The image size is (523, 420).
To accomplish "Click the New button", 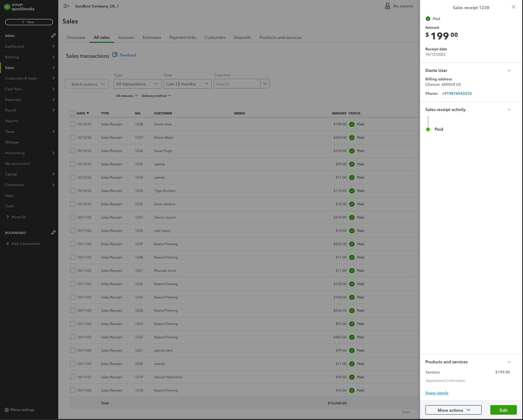I will [x=29, y=22].
